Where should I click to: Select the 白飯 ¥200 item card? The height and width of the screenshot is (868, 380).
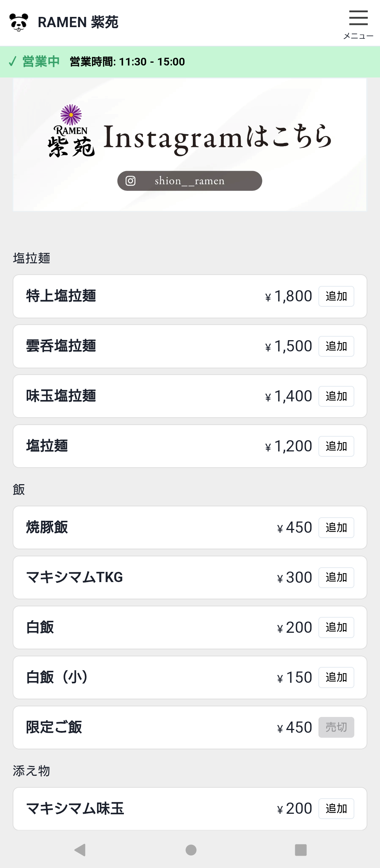coord(141,627)
